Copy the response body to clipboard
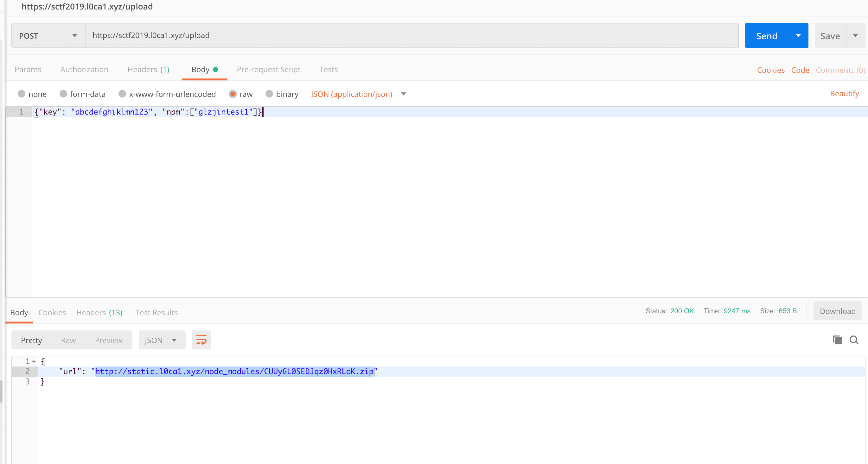868x464 pixels. point(837,340)
